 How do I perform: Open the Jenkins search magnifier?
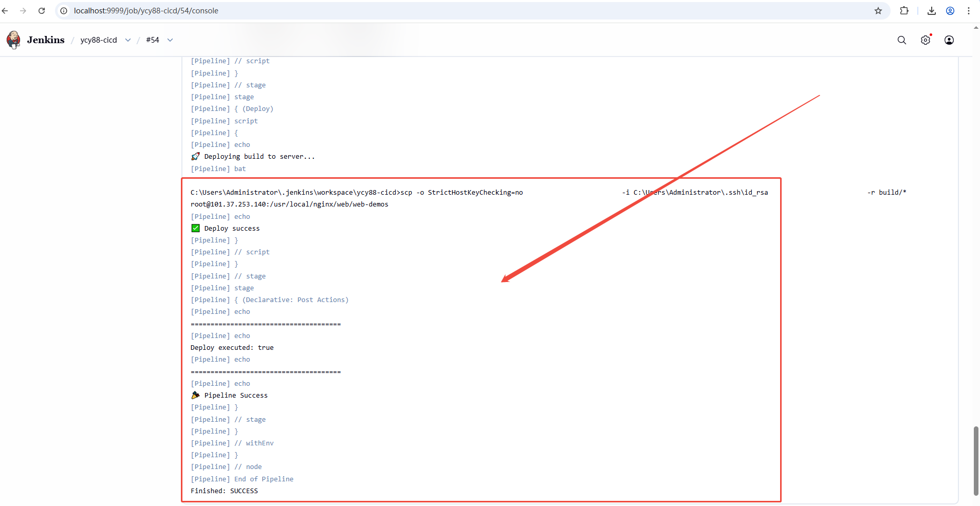tap(901, 40)
